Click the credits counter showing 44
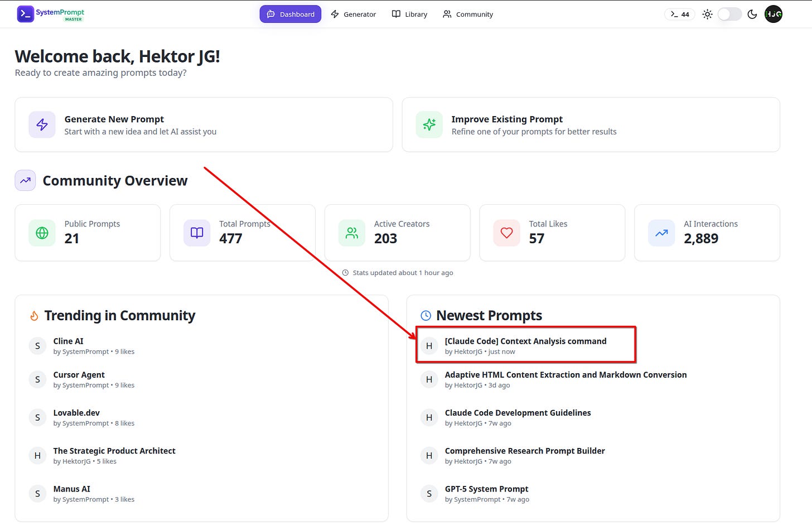812x530 pixels. coord(680,15)
